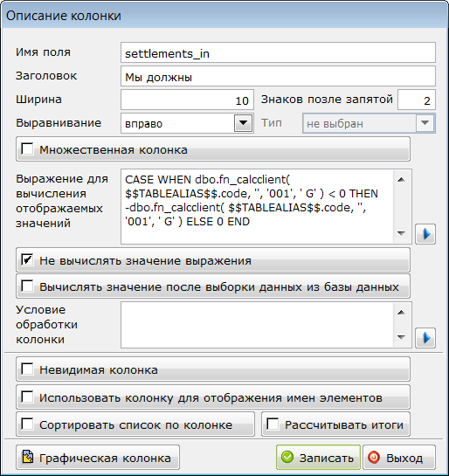Expand the Тип dropdown list
Screen dimensions: 449x476
(425, 123)
